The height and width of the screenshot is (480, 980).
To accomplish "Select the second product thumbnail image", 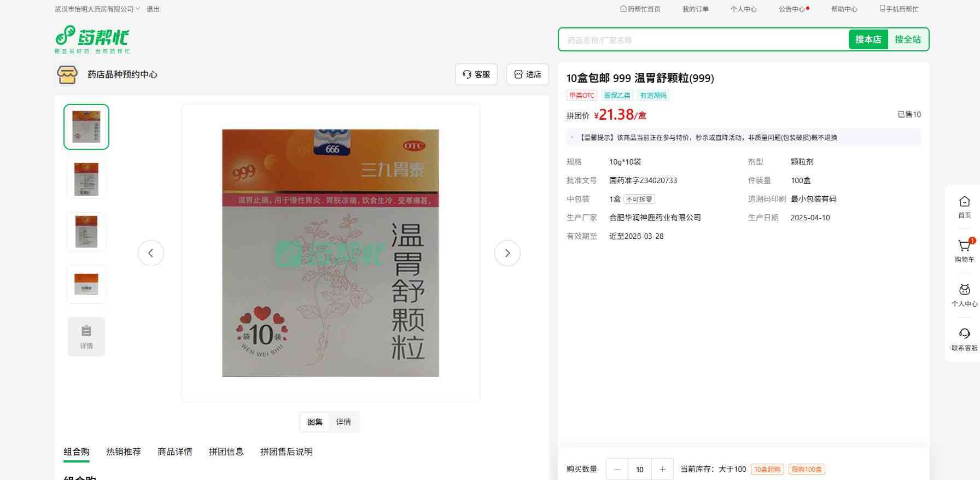I will (86, 179).
